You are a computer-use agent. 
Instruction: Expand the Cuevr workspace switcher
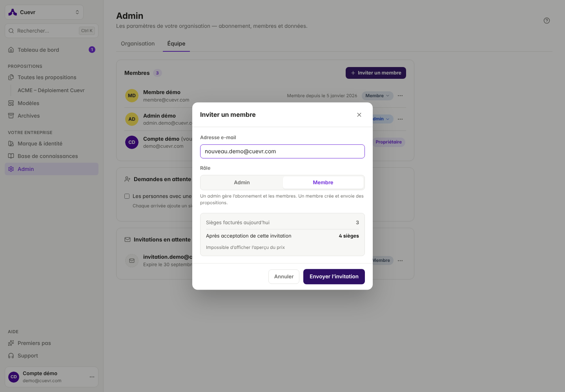(44, 12)
